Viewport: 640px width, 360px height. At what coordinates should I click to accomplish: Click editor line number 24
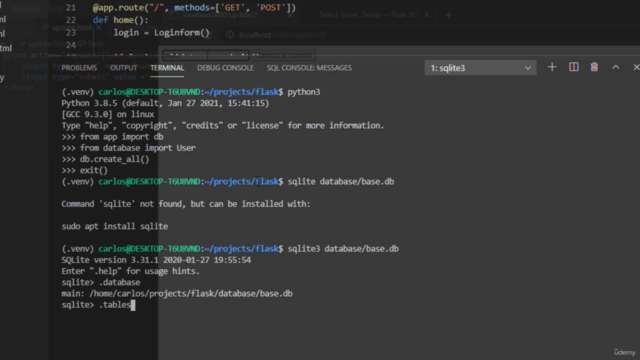[71, 45]
